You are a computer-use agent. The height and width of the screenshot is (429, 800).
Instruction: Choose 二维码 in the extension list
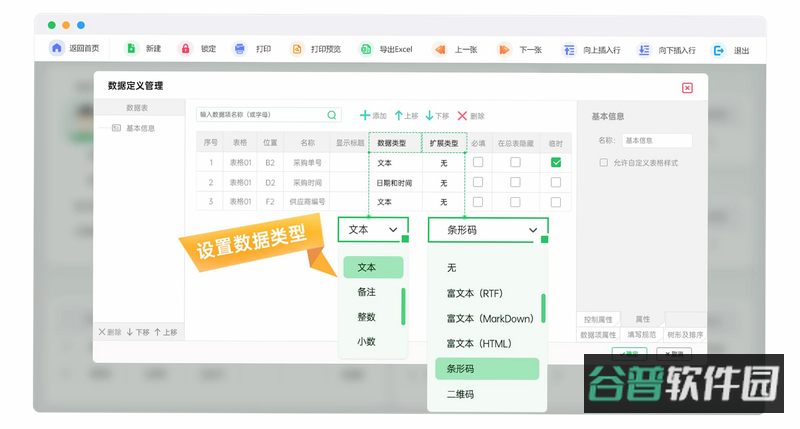tap(460, 394)
